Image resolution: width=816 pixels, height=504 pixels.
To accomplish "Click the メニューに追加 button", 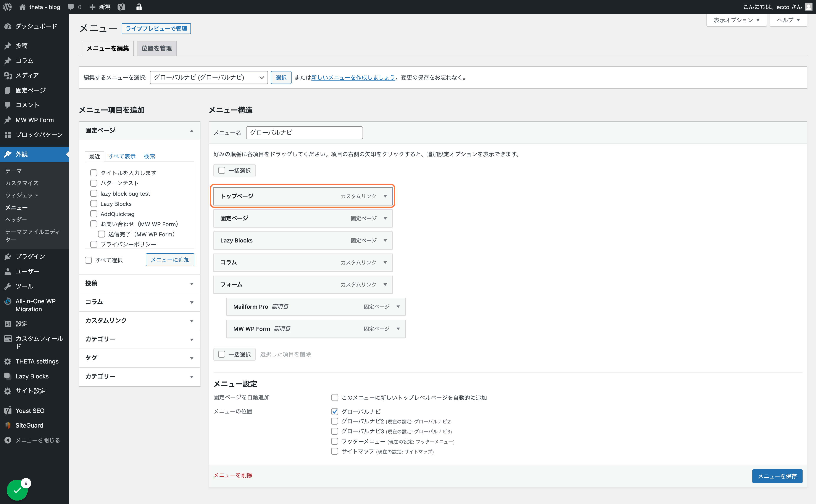I will (170, 260).
